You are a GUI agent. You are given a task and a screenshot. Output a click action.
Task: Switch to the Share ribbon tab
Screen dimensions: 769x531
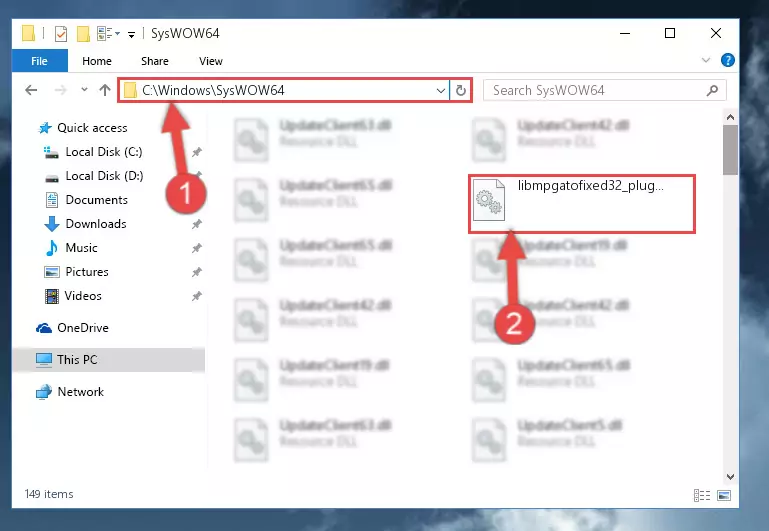pos(154,61)
